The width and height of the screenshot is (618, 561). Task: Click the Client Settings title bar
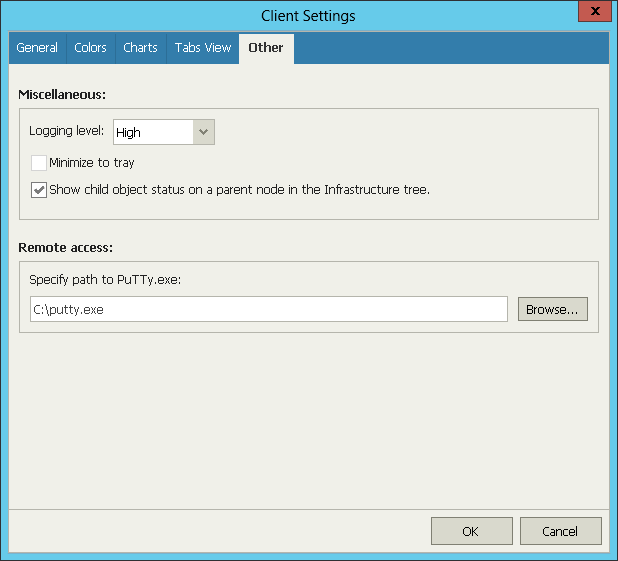click(x=308, y=16)
